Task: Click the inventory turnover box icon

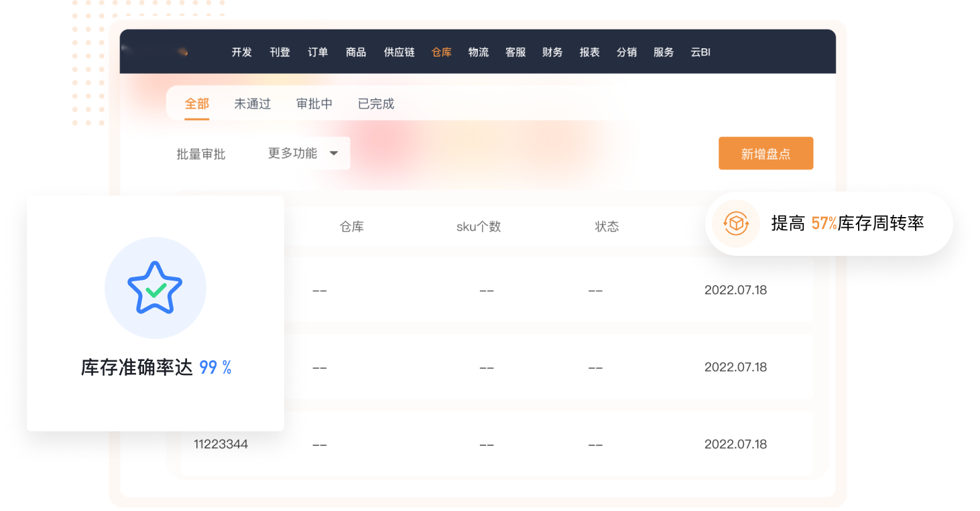Action: (x=735, y=224)
